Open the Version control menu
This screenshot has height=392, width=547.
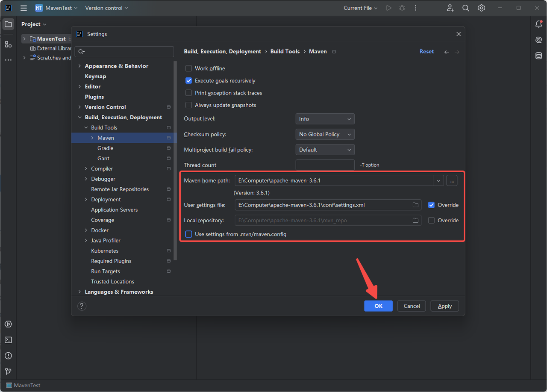(106, 8)
